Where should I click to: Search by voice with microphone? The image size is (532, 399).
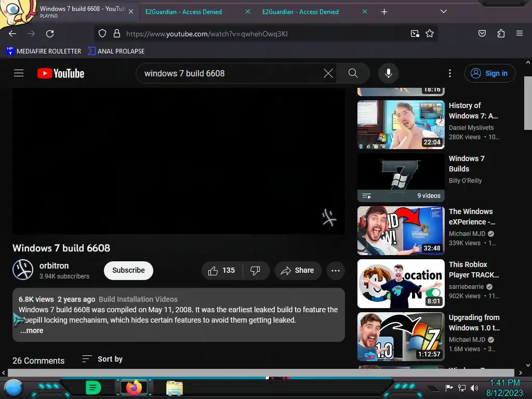(389, 73)
